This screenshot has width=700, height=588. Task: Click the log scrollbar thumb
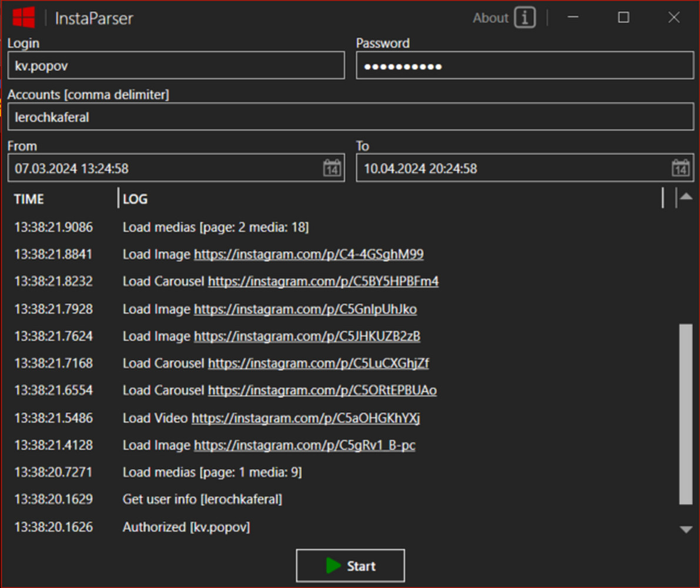(685, 413)
